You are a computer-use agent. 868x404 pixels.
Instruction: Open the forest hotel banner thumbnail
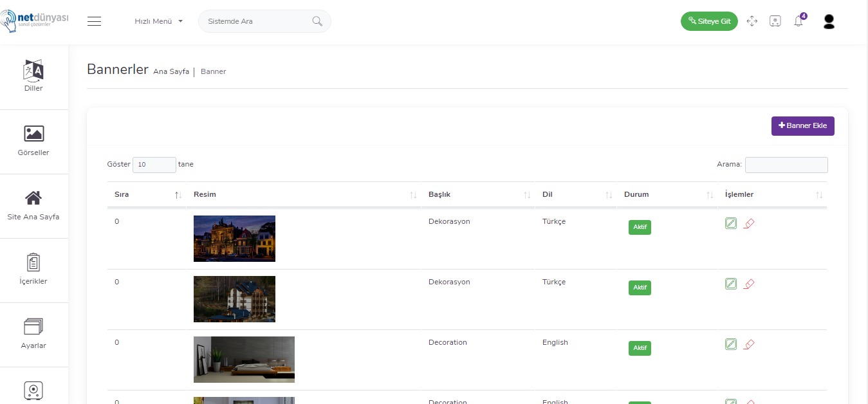pos(234,299)
